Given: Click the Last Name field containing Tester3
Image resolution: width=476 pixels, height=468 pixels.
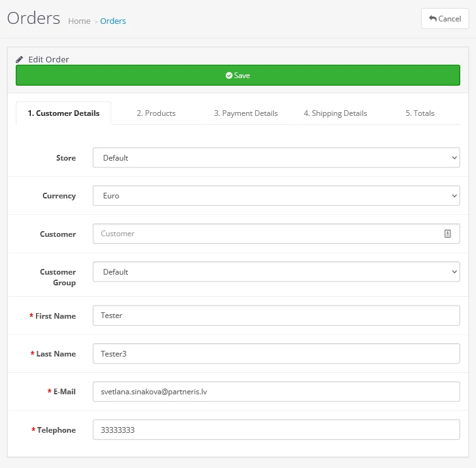Looking at the screenshot, I should (276, 354).
